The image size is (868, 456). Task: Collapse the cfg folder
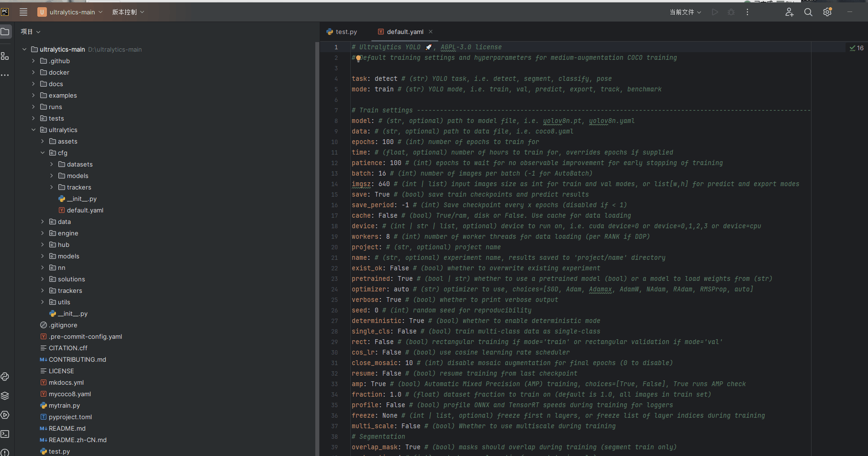point(43,153)
